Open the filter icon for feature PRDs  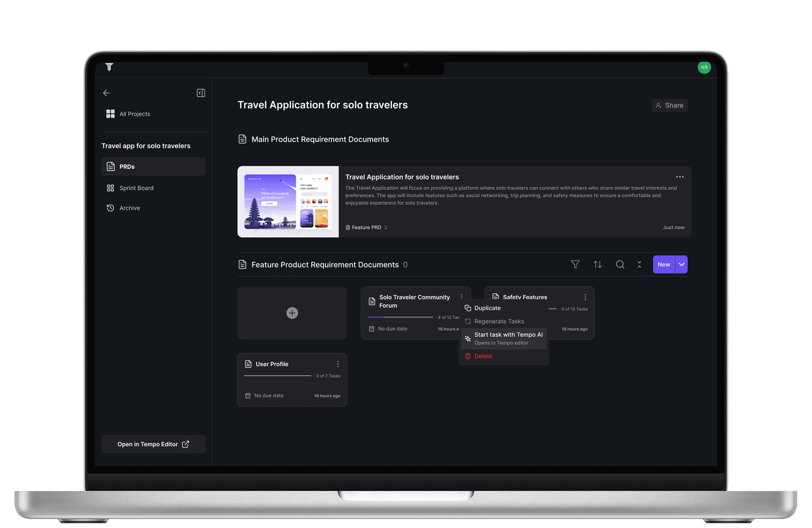[x=575, y=264]
